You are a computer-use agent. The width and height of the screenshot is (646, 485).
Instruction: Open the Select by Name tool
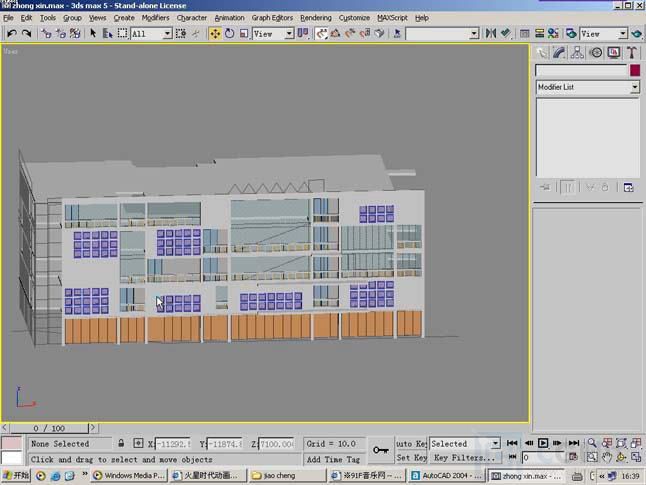coord(107,33)
